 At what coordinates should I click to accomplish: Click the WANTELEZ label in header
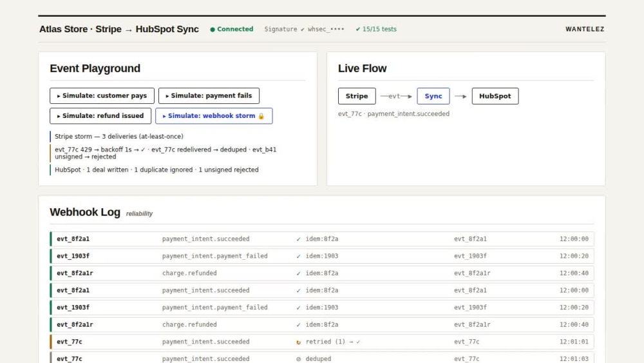[x=585, y=29]
